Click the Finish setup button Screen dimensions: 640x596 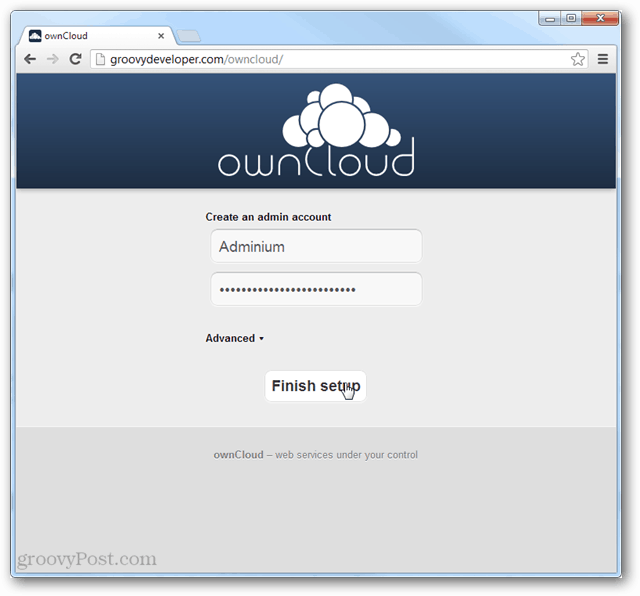(316, 386)
